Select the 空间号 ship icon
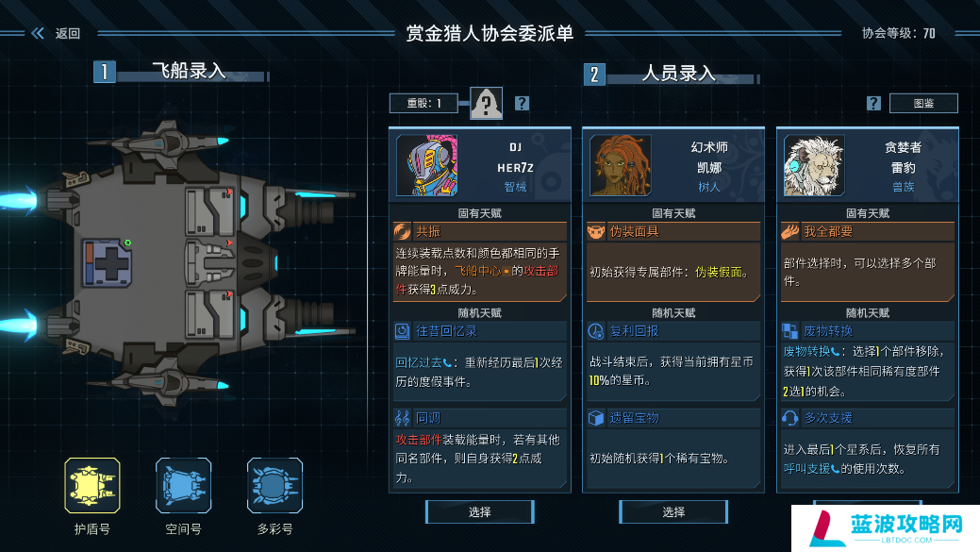Screen dimensions: 980x552 183,485
